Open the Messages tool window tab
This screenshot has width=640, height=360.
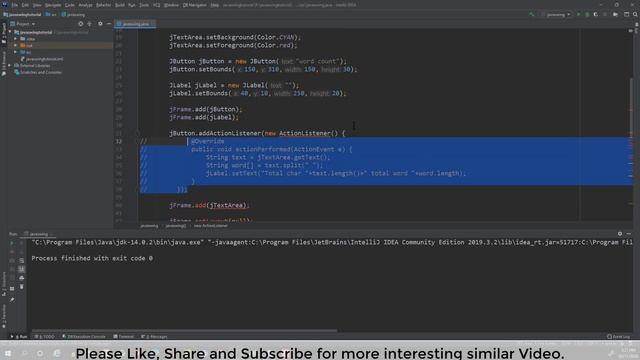click(x=154, y=336)
